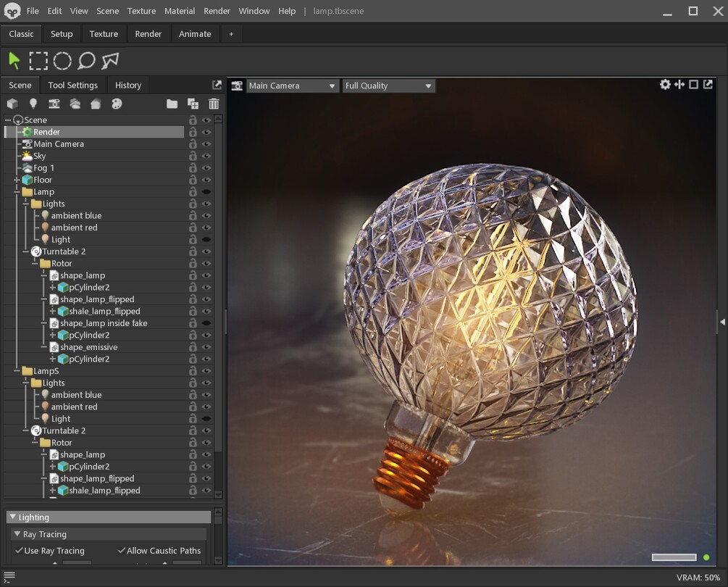Open the Material menu
728x587 pixels.
click(180, 11)
